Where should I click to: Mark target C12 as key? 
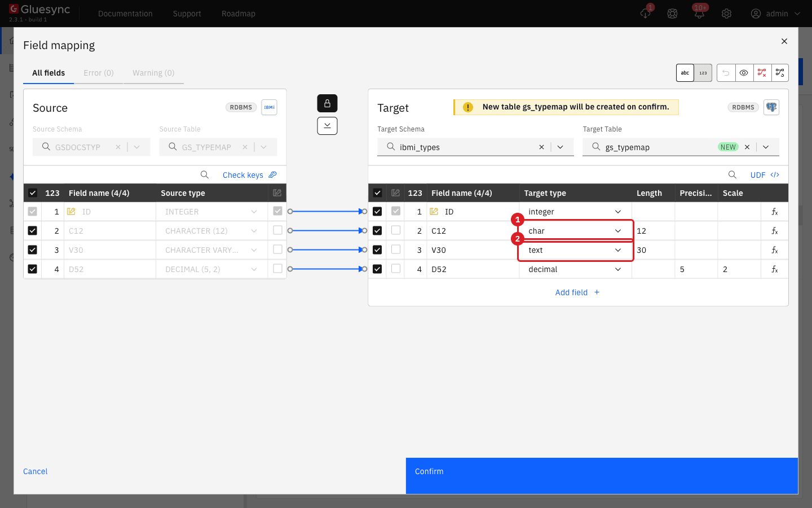pyautogui.click(x=396, y=230)
